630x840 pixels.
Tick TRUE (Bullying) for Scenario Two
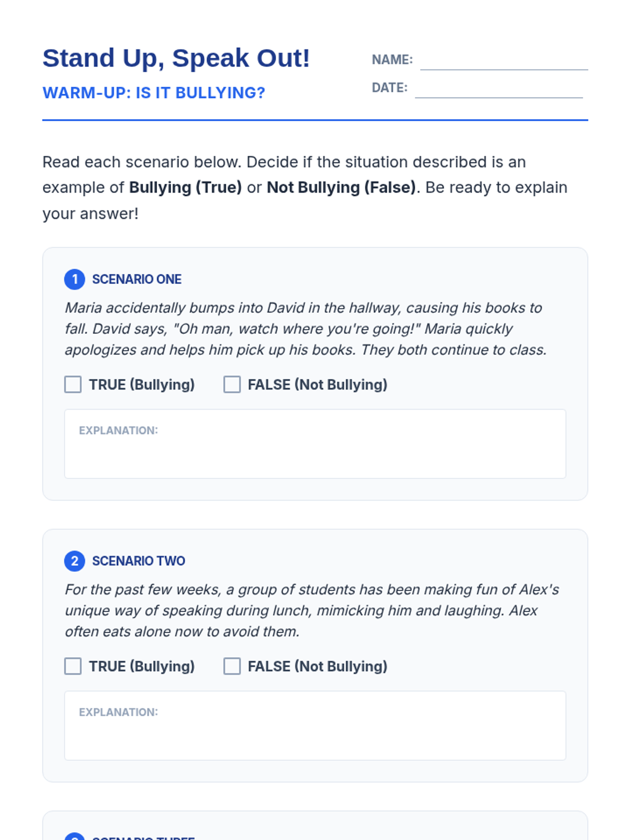(73, 666)
